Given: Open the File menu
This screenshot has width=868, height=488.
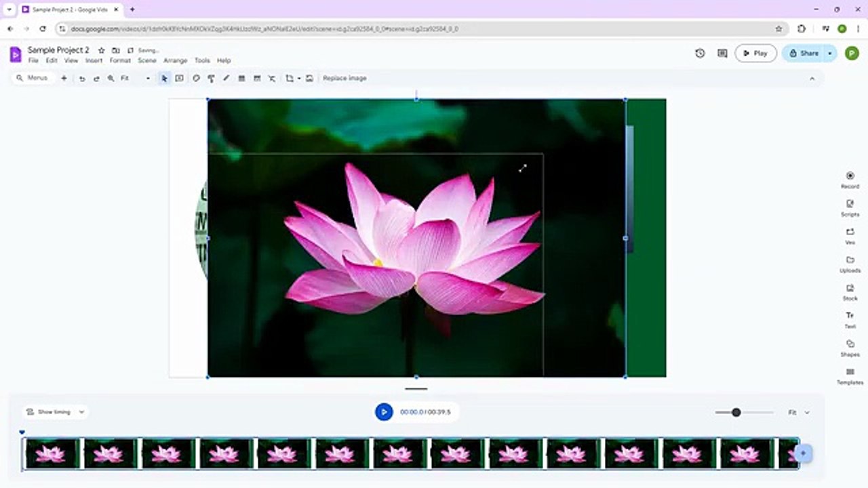Looking at the screenshot, I should [33, 60].
